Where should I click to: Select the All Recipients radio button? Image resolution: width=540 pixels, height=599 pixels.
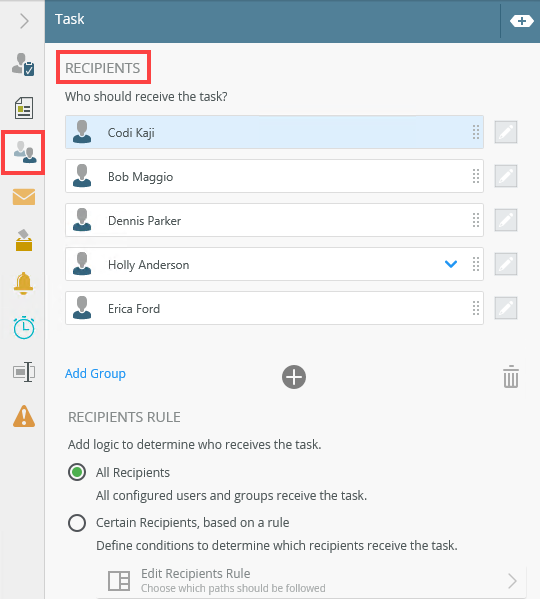[x=77, y=472]
